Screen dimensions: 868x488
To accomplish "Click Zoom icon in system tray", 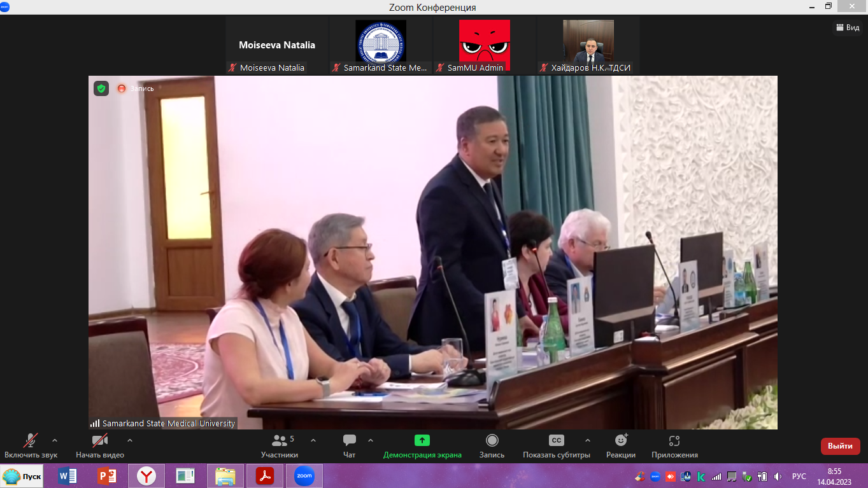I will click(x=655, y=477).
